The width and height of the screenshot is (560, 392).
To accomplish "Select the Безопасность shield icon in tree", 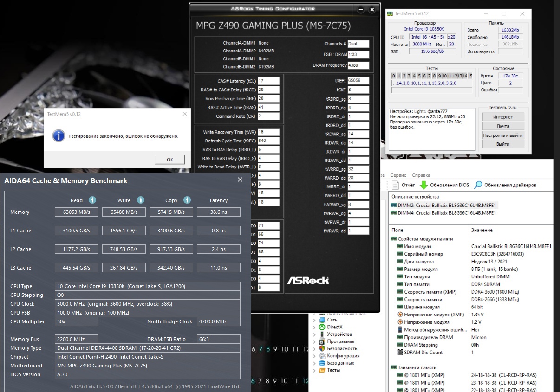I will pyautogui.click(x=322, y=348).
